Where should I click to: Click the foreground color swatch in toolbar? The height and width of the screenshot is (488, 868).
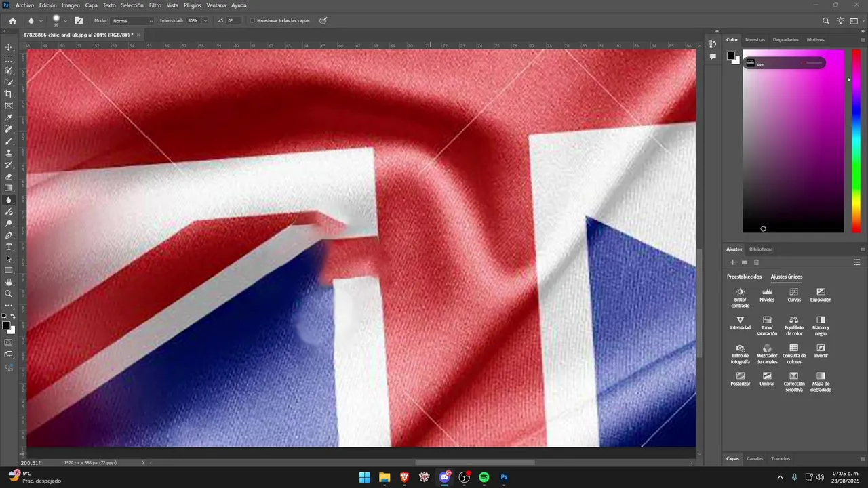(x=6, y=326)
